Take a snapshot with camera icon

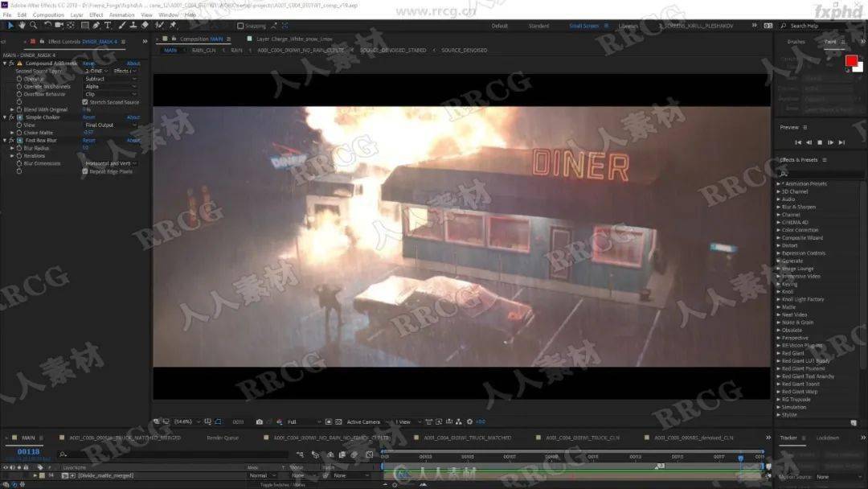coord(259,422)
